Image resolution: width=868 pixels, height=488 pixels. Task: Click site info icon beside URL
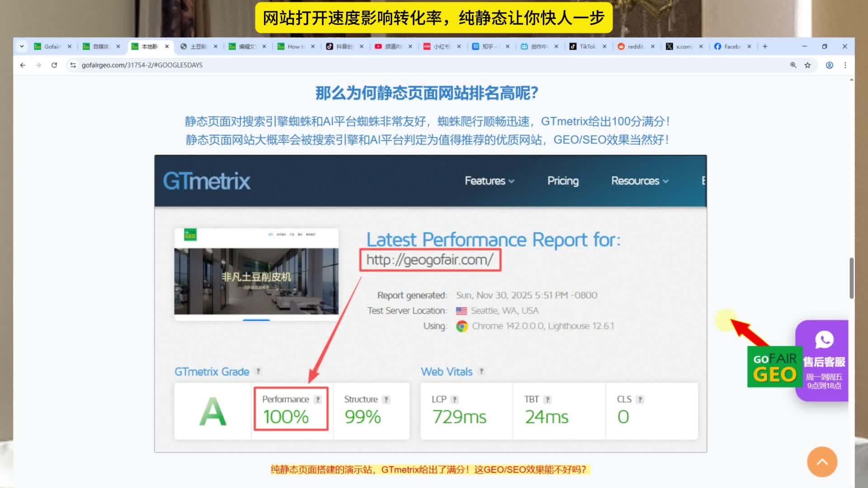pyautogui.click(x=73, y=65)
